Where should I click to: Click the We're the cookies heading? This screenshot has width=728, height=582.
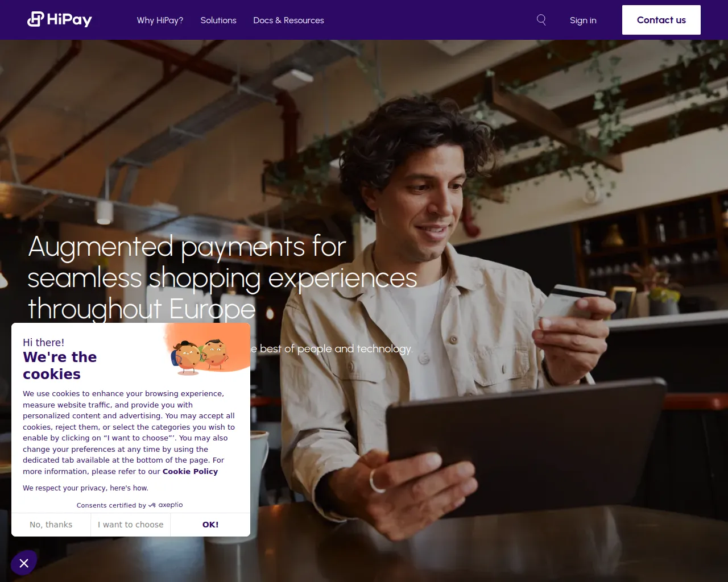[x=60, y=365]
